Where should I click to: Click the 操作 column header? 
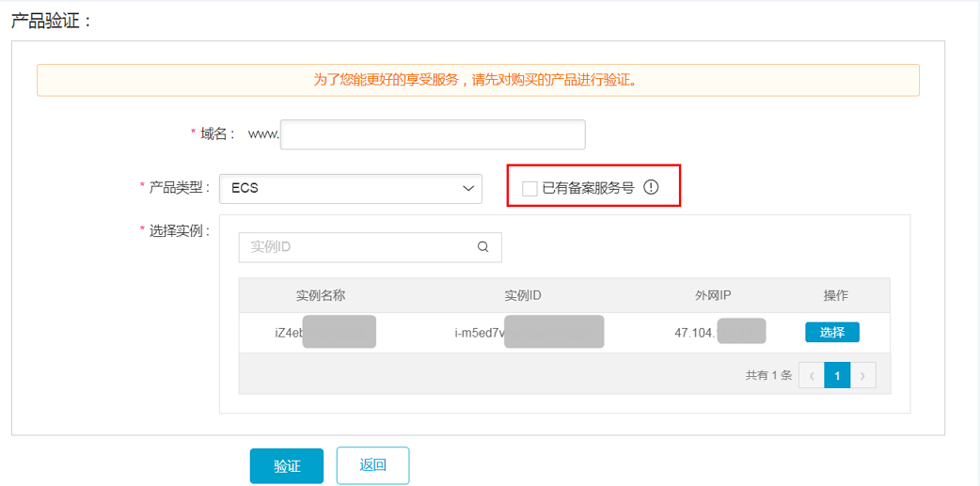point(835,295)
